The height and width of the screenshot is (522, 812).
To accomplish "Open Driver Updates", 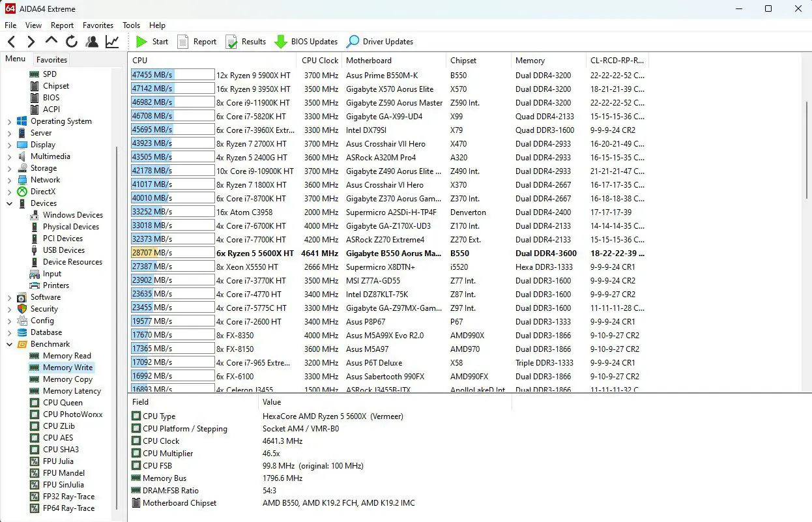I will click(380, 42).
